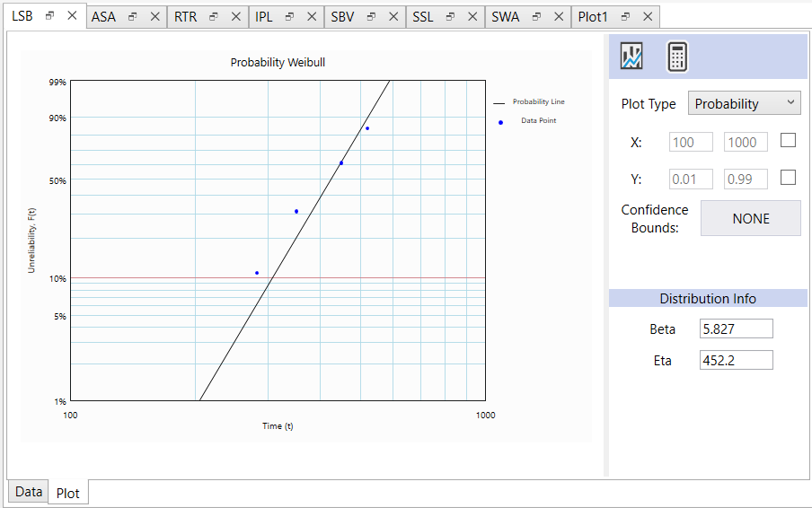Image resolution: width=812 pixels, height=508 pixels.
Task: Float the LSB tab window
Action: (49, 15)
